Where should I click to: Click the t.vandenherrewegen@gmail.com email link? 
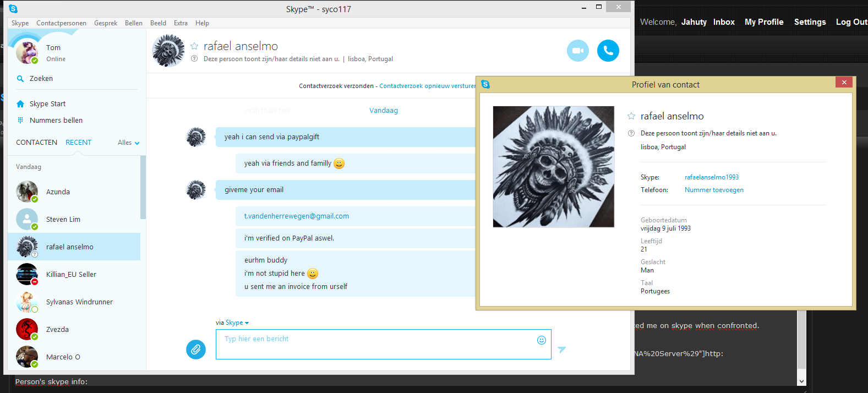click(297, 216)
